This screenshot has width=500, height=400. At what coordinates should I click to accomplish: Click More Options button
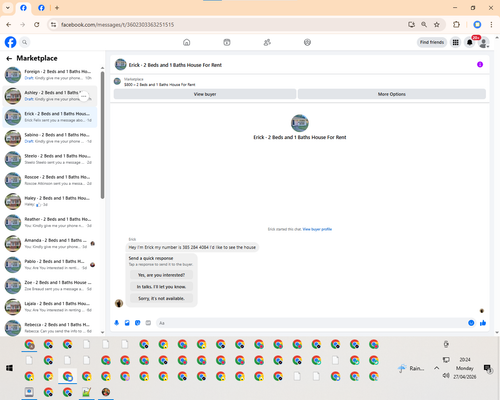click(x=392, y=94)
